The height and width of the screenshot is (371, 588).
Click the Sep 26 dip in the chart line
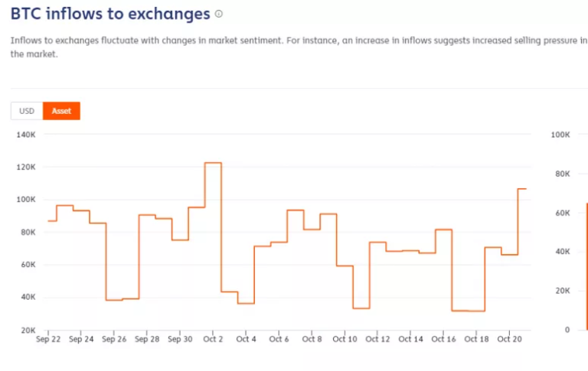[114, 300]
